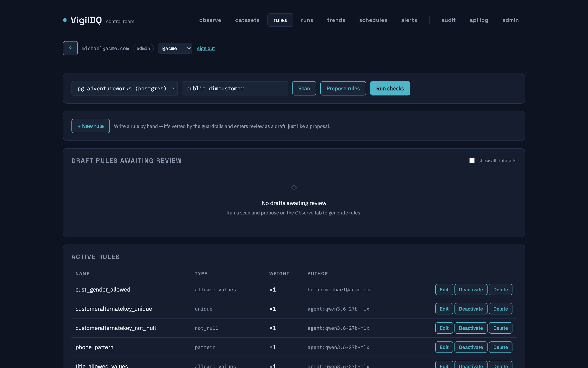Click the + New rule button

(90, 126)
